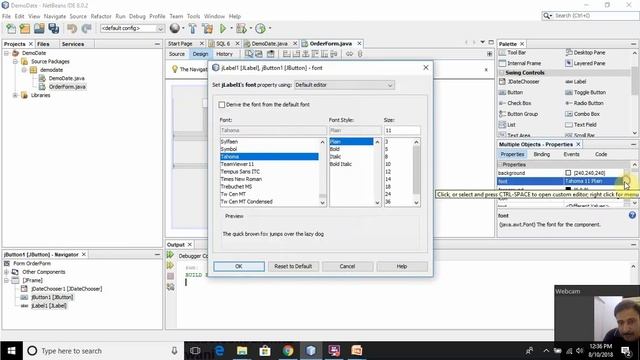640x360 pixels.
Task: Open File Explorer from the taskbar
Action: coord(242,351)
